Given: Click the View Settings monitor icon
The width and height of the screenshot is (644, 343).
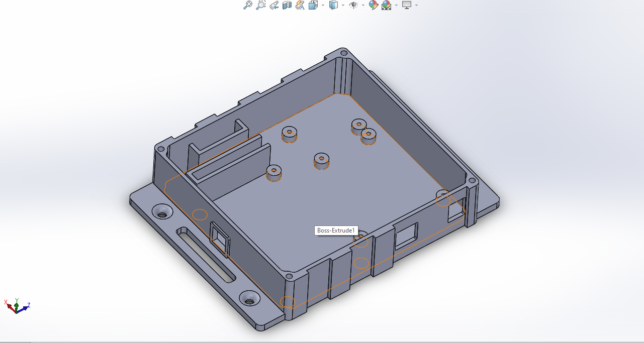Looking at the screenshot, I should tap(407, 5).
